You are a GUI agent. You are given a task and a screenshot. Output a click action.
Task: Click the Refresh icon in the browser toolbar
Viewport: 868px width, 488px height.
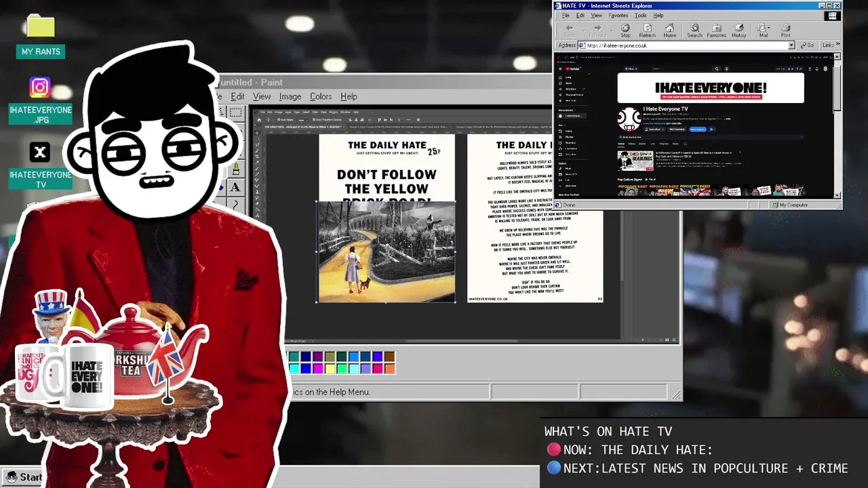click(648, 30)
